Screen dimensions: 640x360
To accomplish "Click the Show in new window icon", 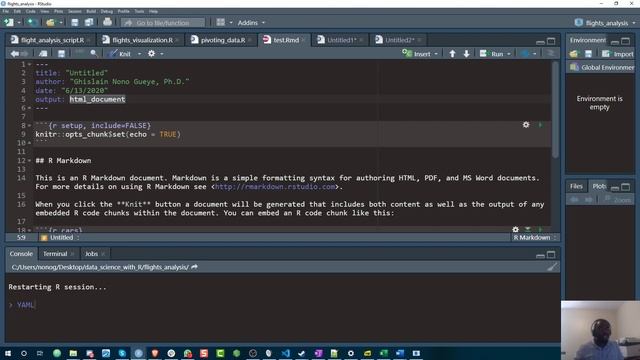I will coord(43,53).
